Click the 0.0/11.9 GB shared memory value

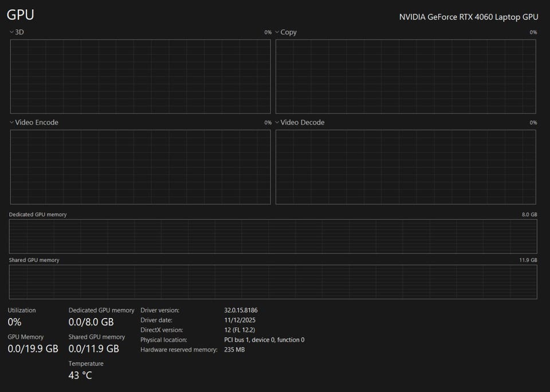[x=93, y=348]
